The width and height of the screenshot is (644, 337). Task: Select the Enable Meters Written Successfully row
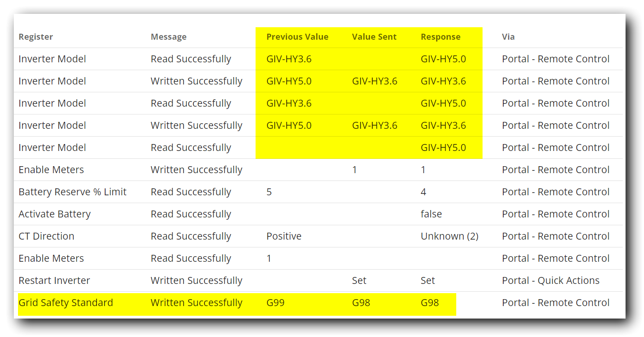(x=320, y=170)
